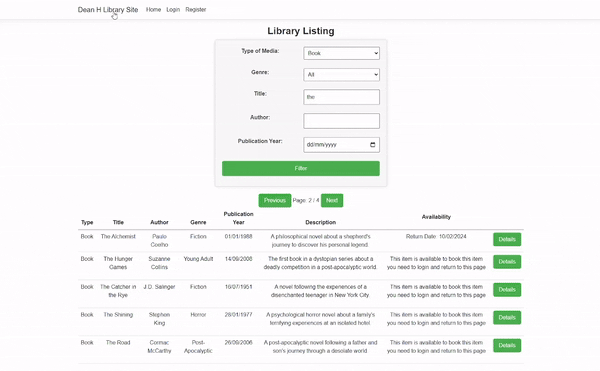Click The Shining description text
Screen dimensions: 600x371
321,319
